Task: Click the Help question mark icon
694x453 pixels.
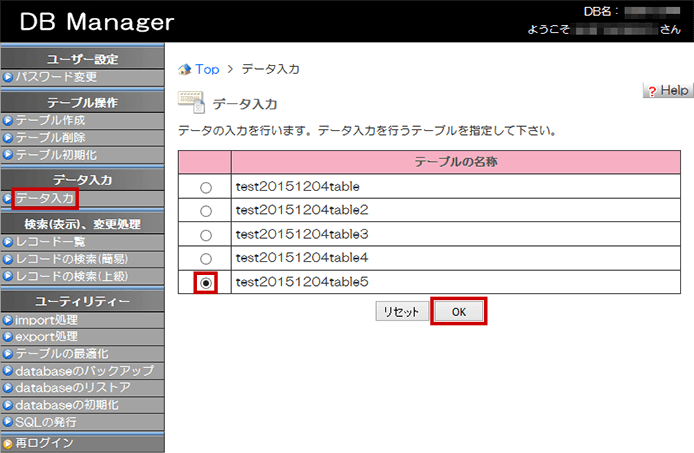Action: click(x=651, y=91)
